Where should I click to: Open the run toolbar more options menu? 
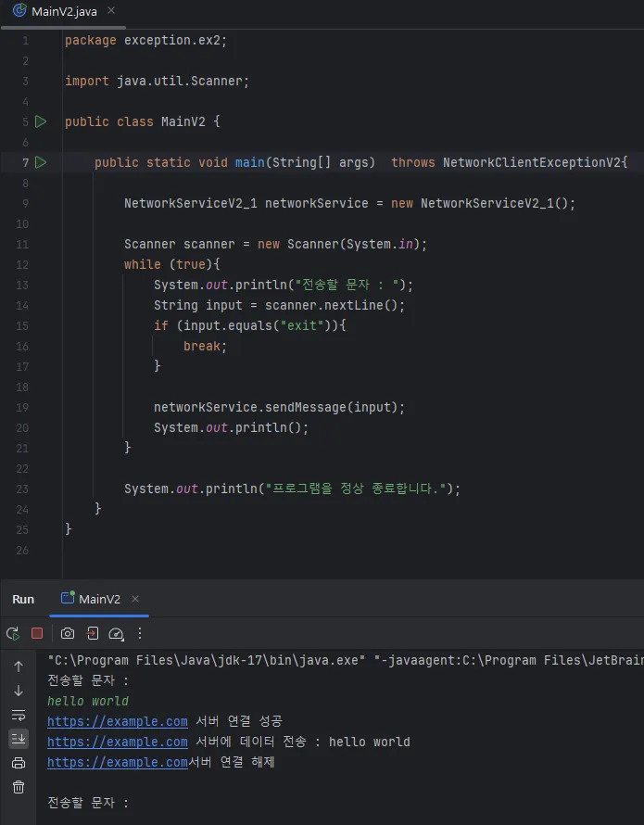point(140,633)
